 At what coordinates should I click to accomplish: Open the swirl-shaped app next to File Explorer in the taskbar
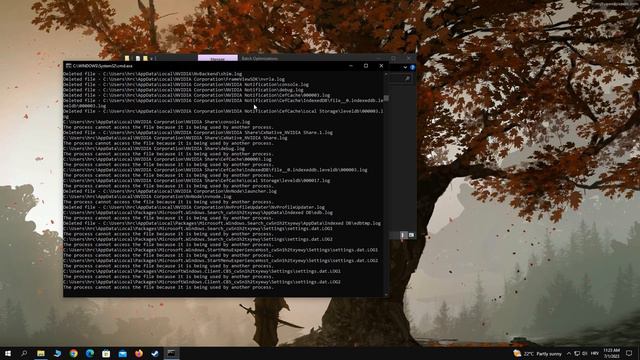pos(57,353)
